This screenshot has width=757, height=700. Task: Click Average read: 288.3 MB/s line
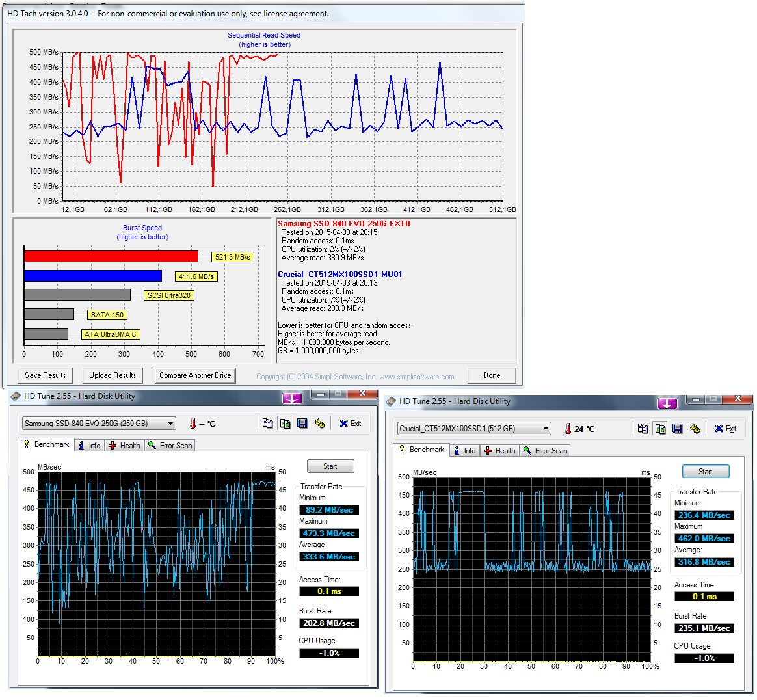323,308
